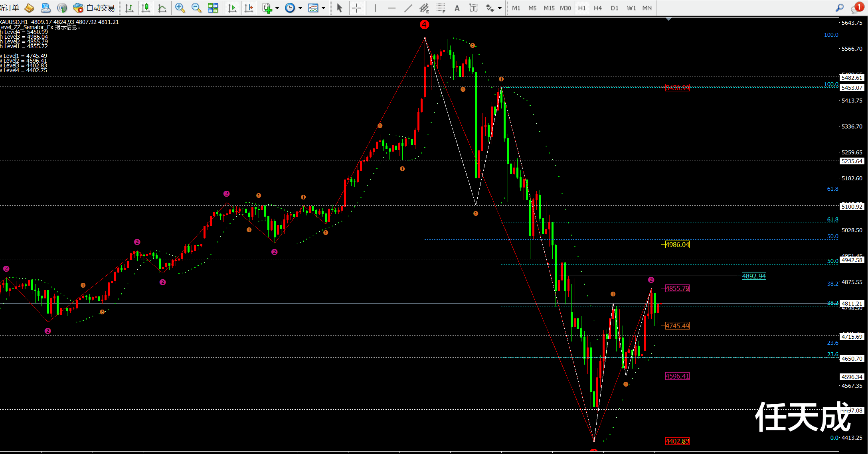Switch to M15 timeframe
Screen dimensions: 868x454
549,8
